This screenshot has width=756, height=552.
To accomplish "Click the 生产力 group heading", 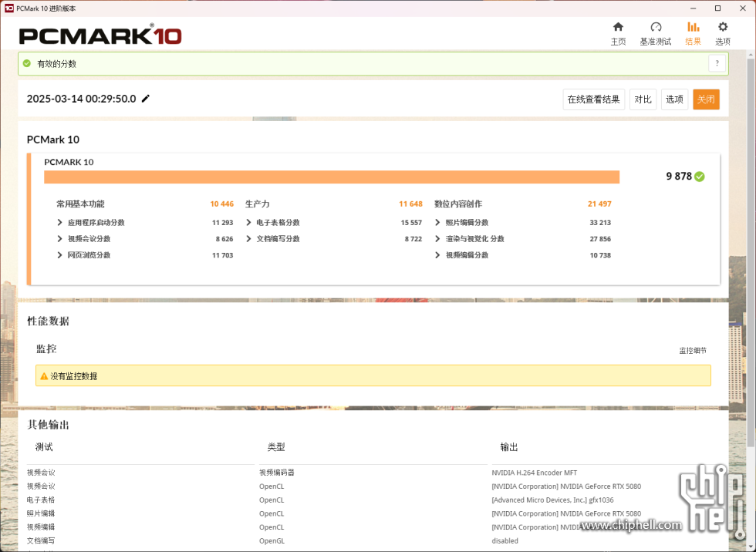I will pyautogui.click(x=258, y=204).
